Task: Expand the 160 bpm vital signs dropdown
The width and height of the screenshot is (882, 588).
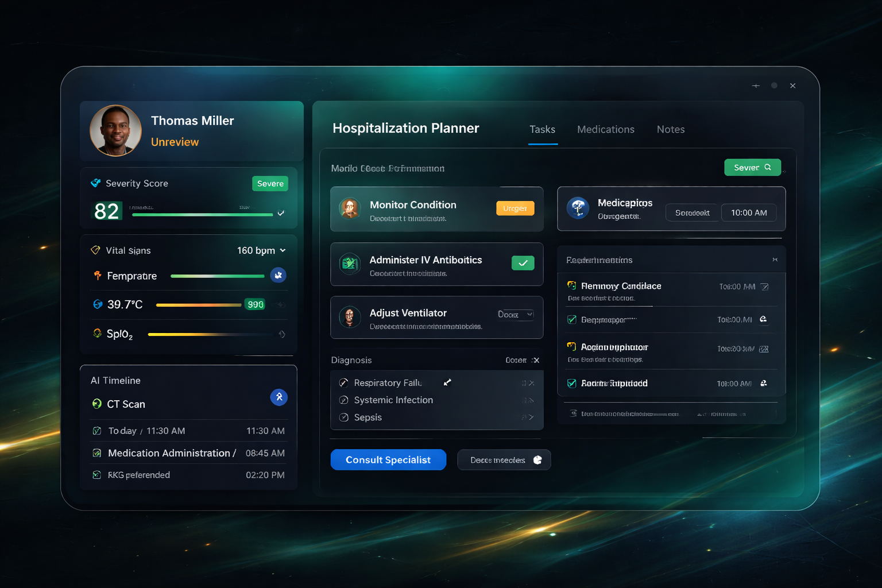Action: click(x=283, y=250)
